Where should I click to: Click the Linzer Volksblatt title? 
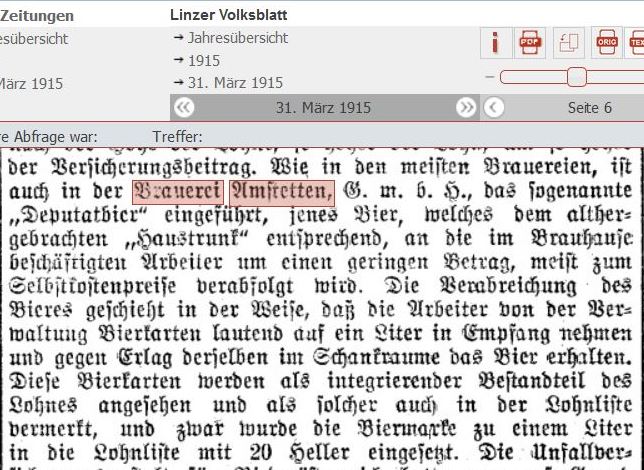tap(229, 16)
